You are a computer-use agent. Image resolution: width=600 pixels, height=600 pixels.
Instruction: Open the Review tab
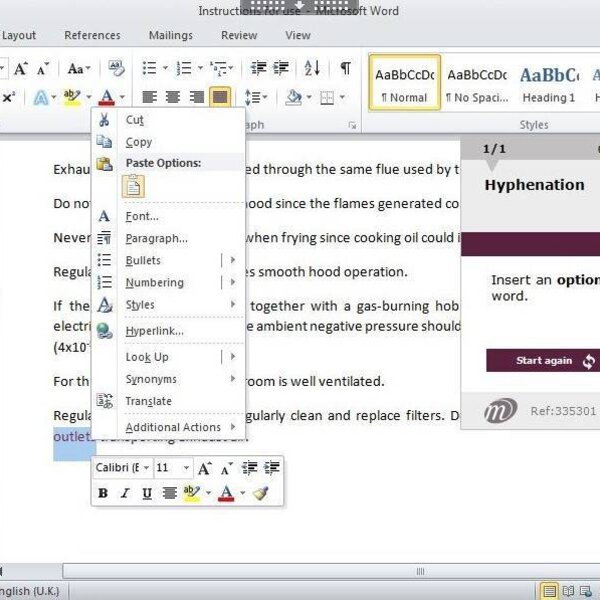[x=239, y=35]
